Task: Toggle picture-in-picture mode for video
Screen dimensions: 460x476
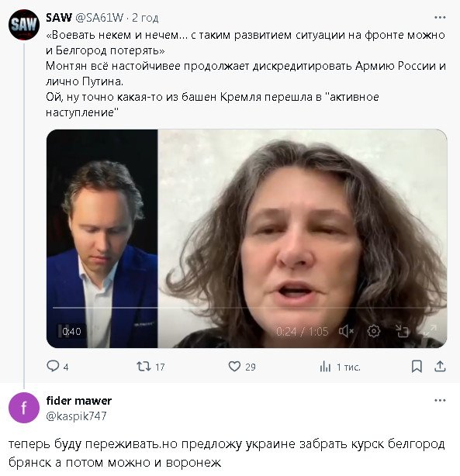Action: coord(401,331)
